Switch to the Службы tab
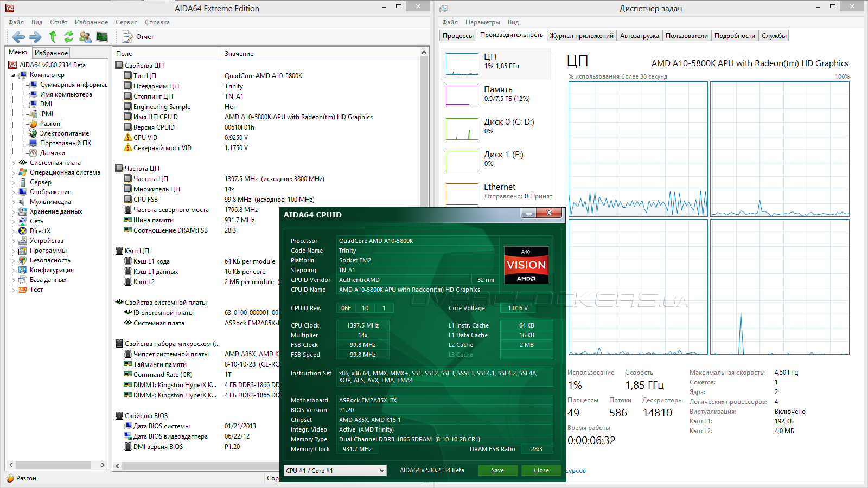The image size is (868, 488). tap(774, 36)
